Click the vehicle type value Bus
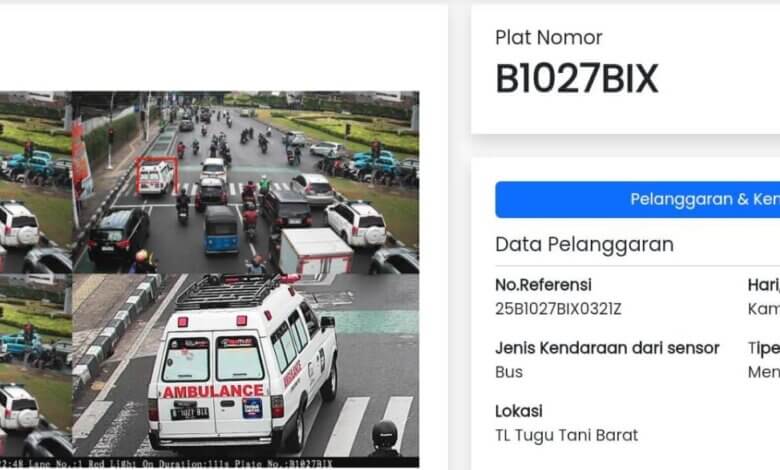Screen dimensions: 780x470 tap(509, 372)
